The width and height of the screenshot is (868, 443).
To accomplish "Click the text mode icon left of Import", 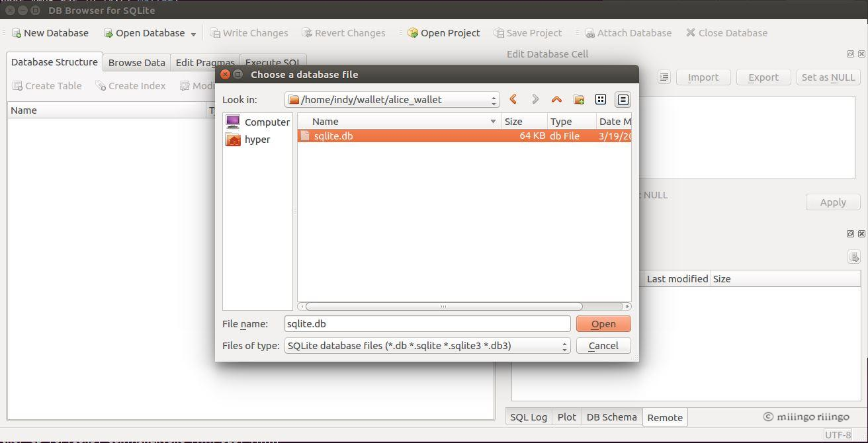I will coord(664,77).
